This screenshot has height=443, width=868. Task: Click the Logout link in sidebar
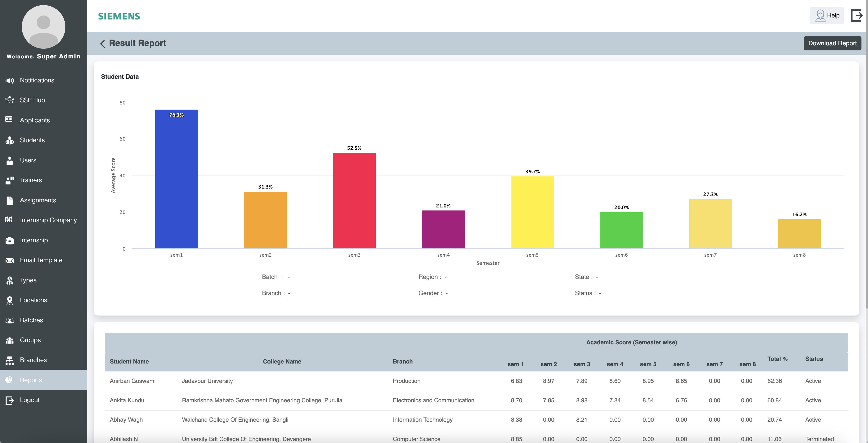pos(30,400)
